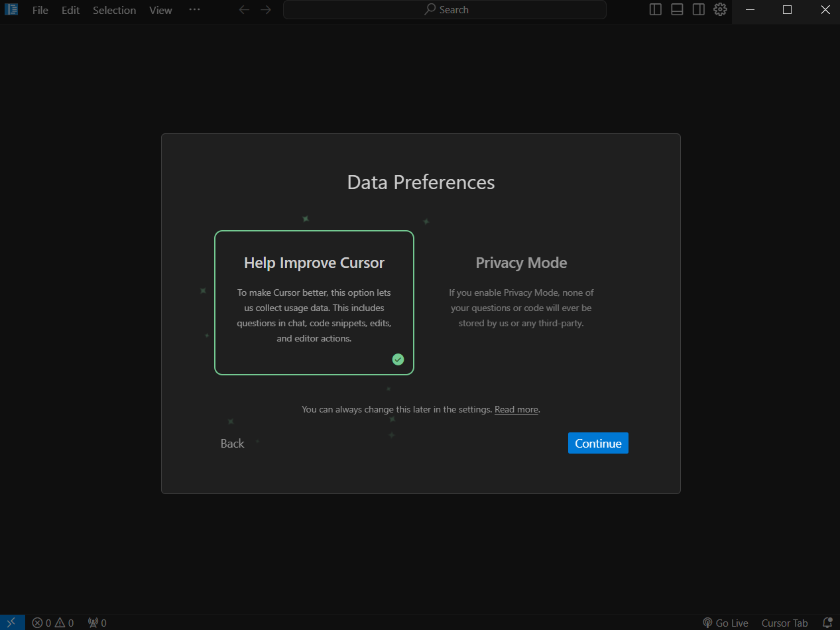Toggle the bottom panel layout icon
This screenshot has height=630, width=840.
[x=677, y=10]
